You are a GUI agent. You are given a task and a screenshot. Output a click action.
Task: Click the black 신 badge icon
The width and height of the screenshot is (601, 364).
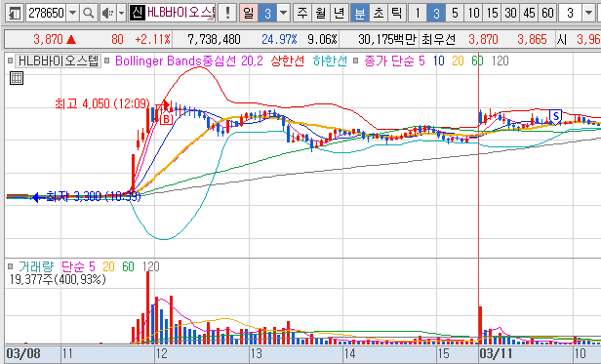point(137,13)
